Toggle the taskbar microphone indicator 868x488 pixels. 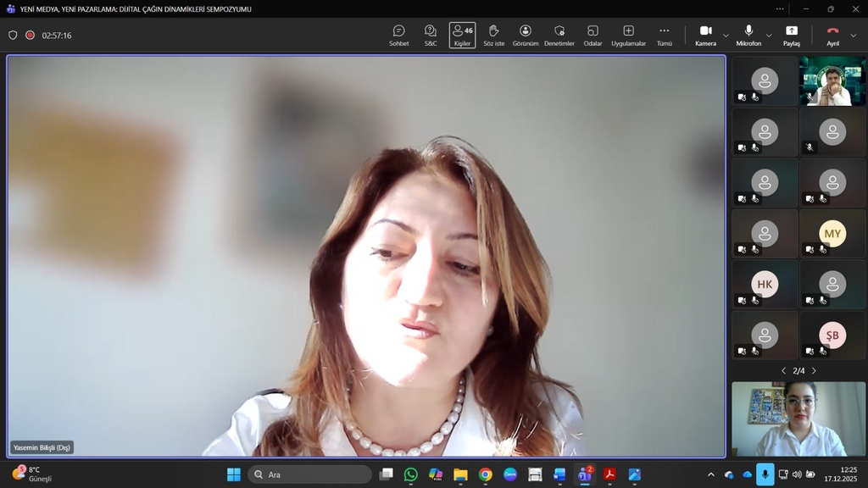765,474
